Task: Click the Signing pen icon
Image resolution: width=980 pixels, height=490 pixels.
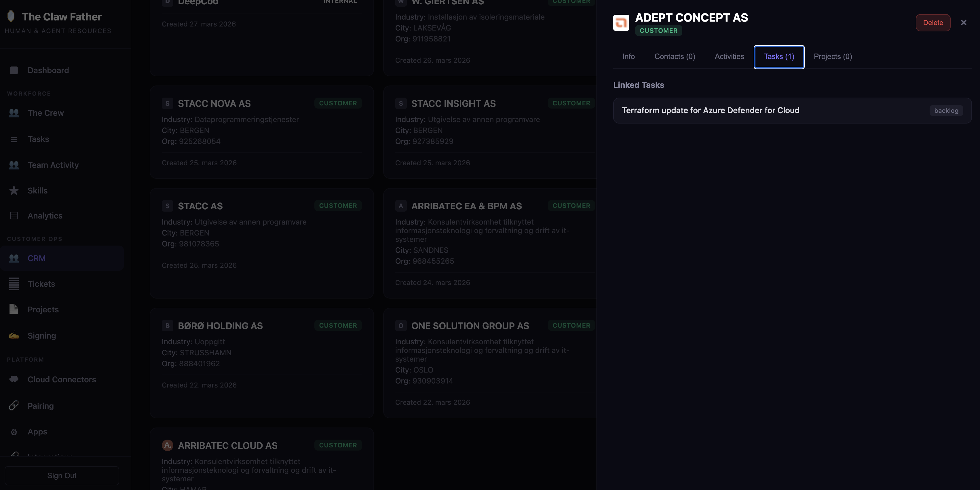Action: pos(14,336)
